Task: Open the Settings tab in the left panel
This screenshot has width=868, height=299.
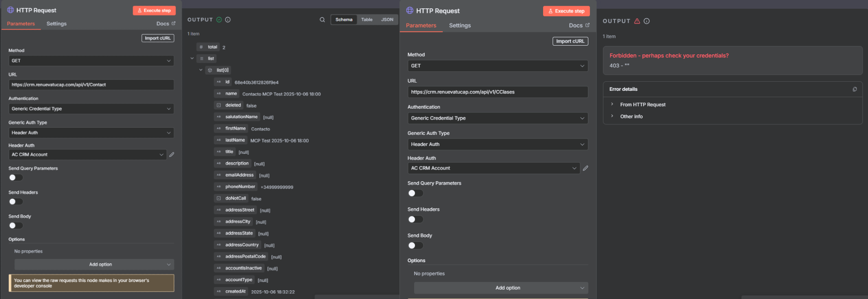Action: pyautogui.click(x=56, y=24)
